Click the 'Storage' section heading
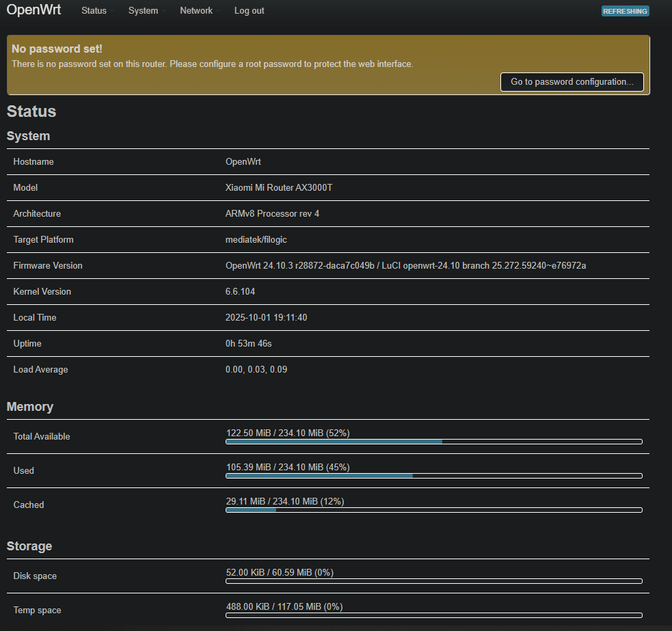This screenshot has width=672, height=631. (29, 546)
